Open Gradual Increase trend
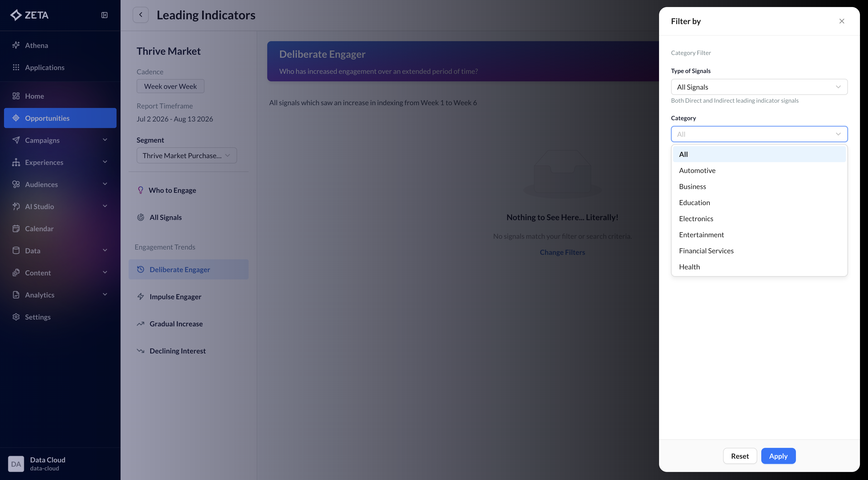 tap(189, 324)
